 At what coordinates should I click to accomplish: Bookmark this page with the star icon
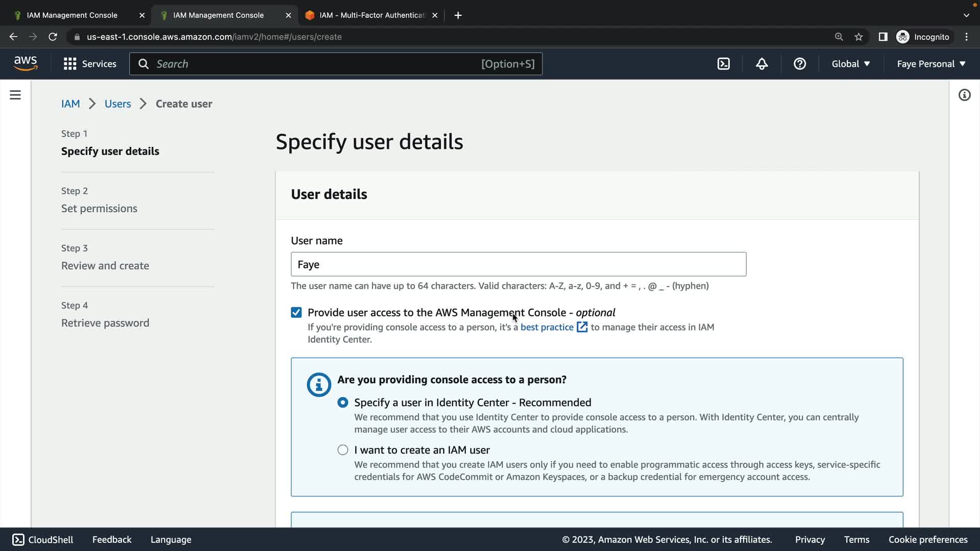click(x=859, y=37)
